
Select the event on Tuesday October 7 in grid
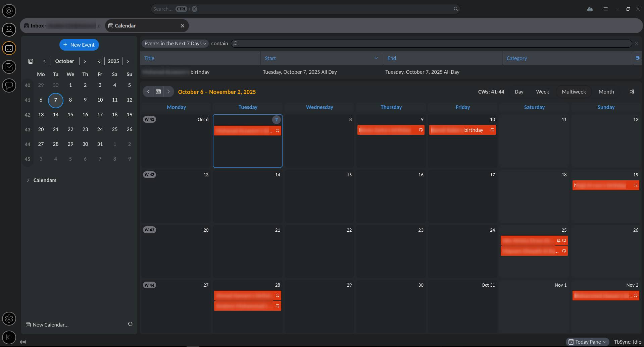pos(248,130)
